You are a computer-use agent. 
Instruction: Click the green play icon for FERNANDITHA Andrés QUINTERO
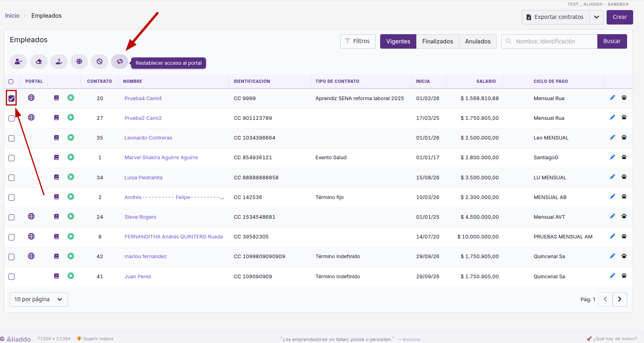[x=71, y=236]
